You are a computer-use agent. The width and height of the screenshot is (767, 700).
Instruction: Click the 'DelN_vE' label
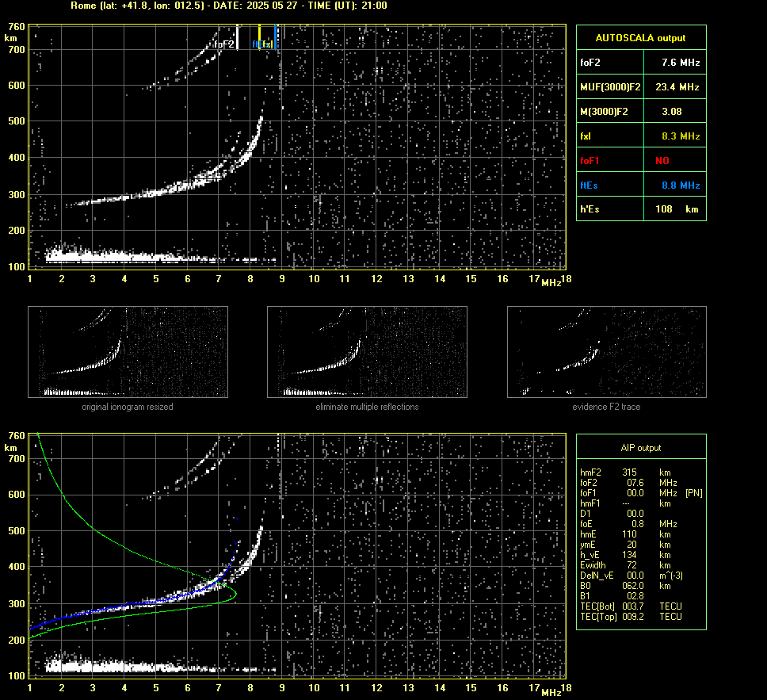tap(597, 576)
